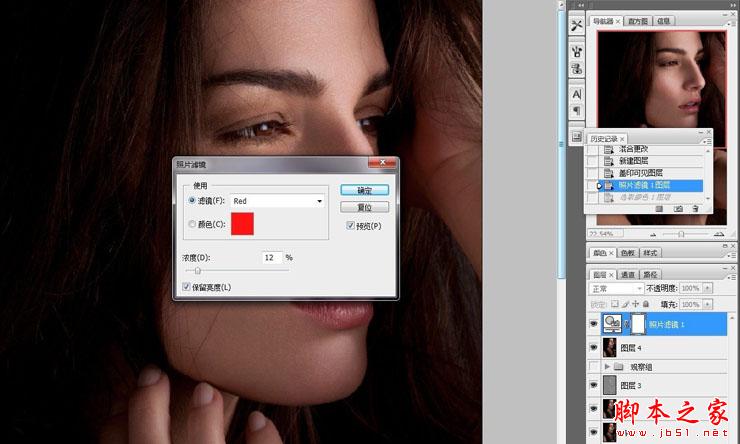740x444 pixels.
Task: Open the Layers panel options menu icon
Action: 731,276
